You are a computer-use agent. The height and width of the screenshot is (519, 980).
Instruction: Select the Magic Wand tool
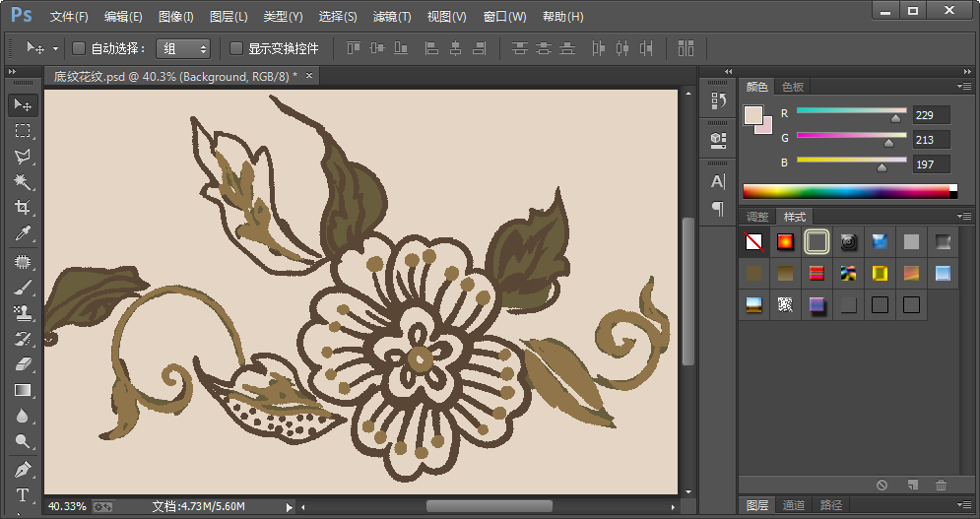23,182
